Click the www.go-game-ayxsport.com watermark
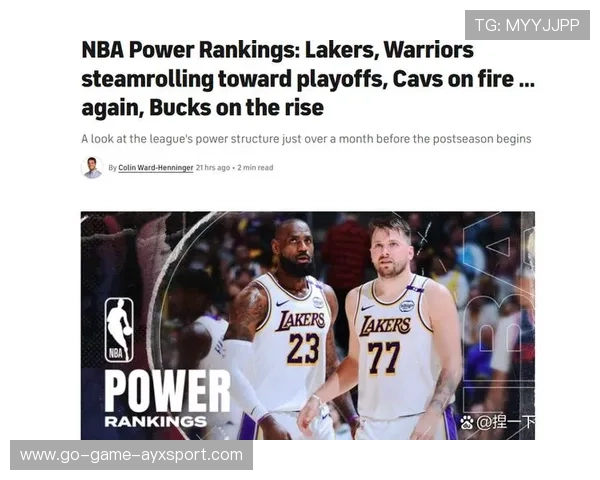 click(x=131, y=455)
